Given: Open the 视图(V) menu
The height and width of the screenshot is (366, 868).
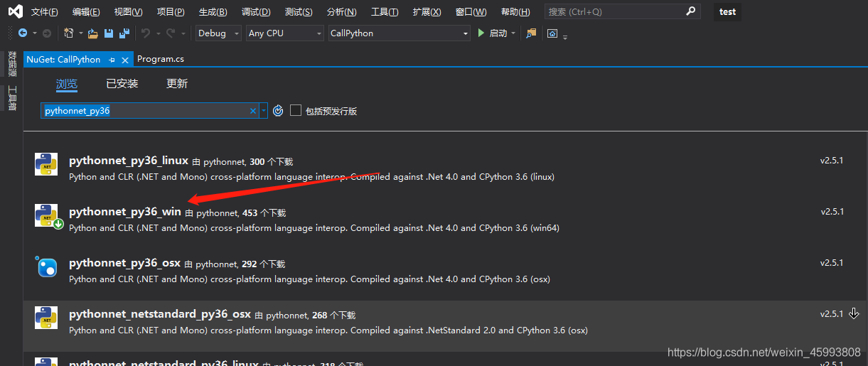Looking at the screenshot, I should (x=128, y=12).
